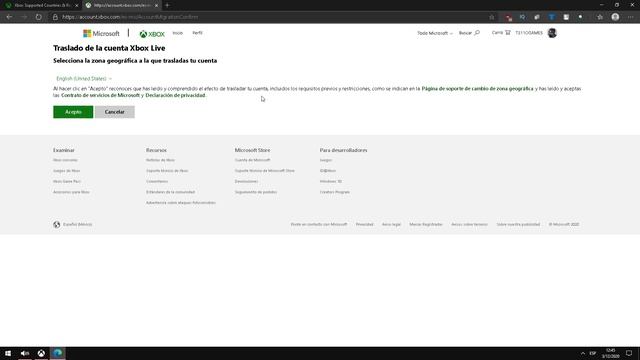This screenshot has height=360, width=640.
Task: Click the address bar URL
Action: 130,17
